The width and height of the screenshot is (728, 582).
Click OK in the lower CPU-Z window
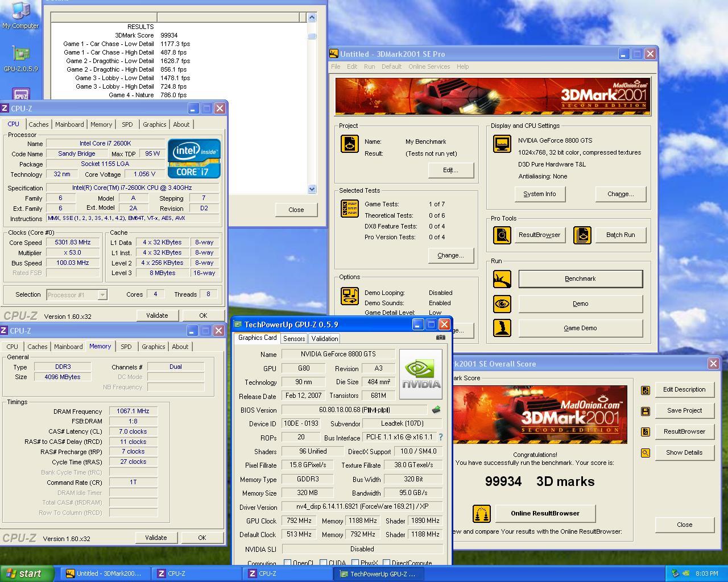(x=202, y=538)
